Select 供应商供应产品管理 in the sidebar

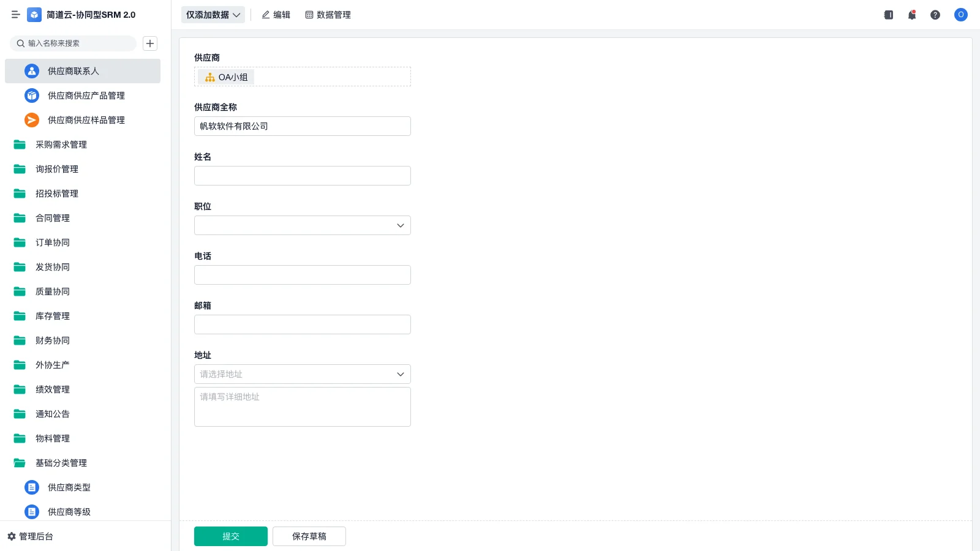click(x=83, y=96)
